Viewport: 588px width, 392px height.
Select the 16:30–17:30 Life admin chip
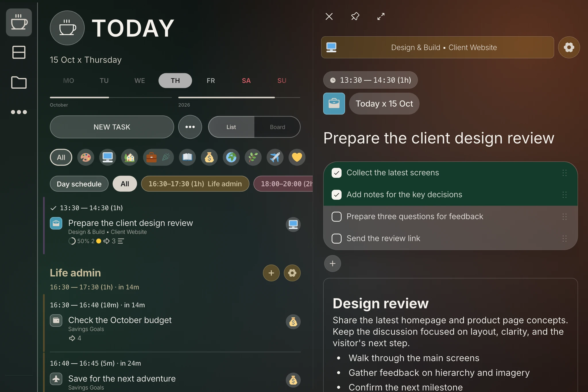(x=195, y=184)
